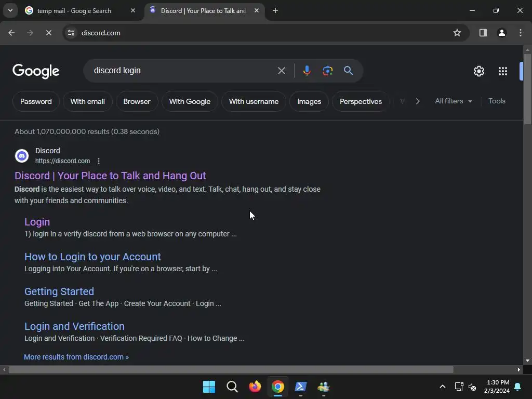Open the notification bell
This screenshot has width=532, height=399.
(x=518, y=387)
